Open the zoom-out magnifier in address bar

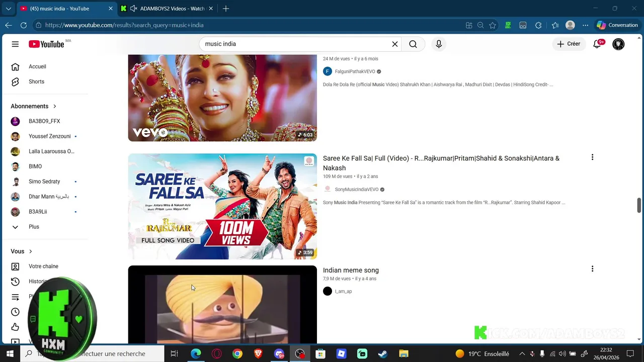pos(480,25)
